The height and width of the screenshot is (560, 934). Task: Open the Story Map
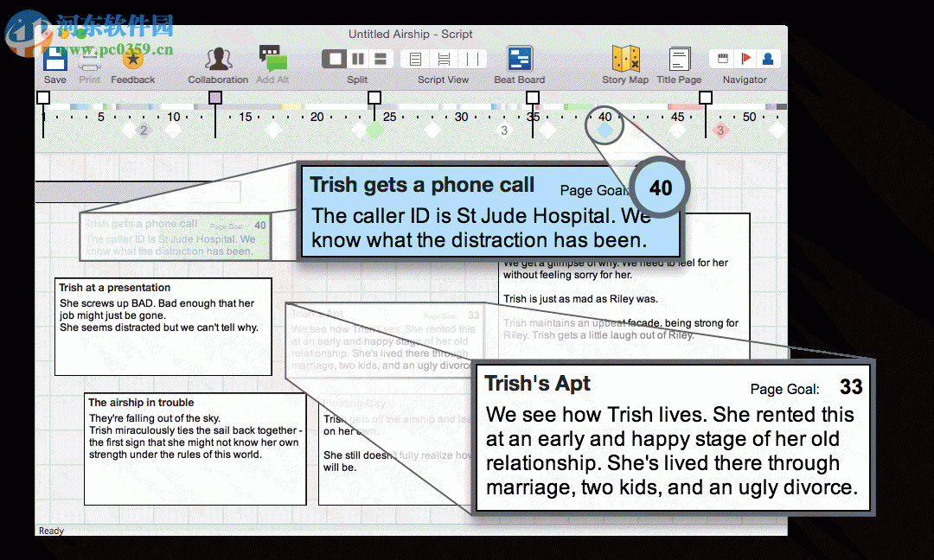625,60
